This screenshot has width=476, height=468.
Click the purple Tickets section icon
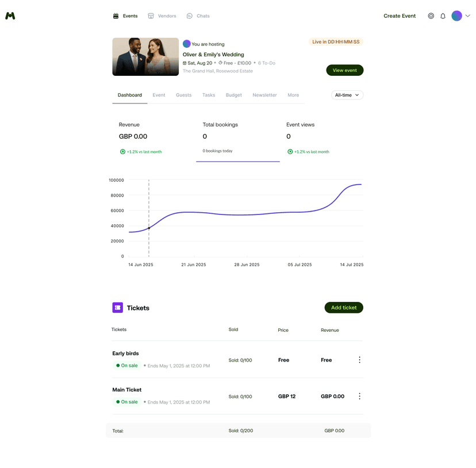click(x=117, y=308)
